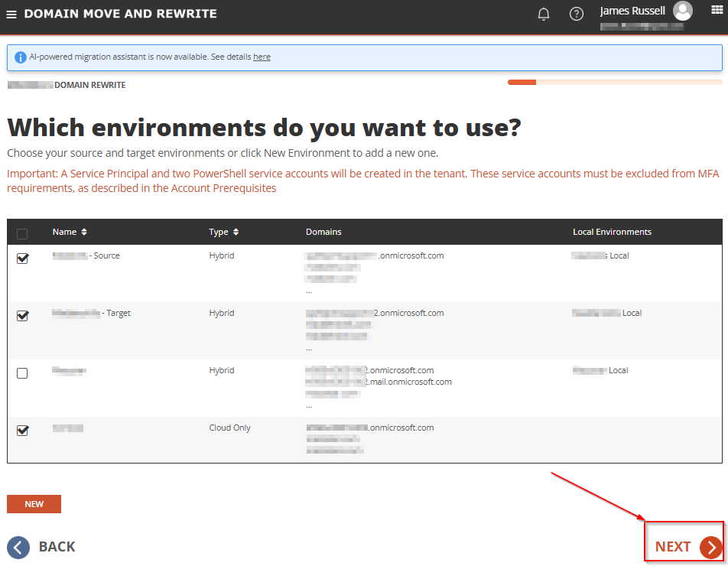Open the notifications bell

544,14
